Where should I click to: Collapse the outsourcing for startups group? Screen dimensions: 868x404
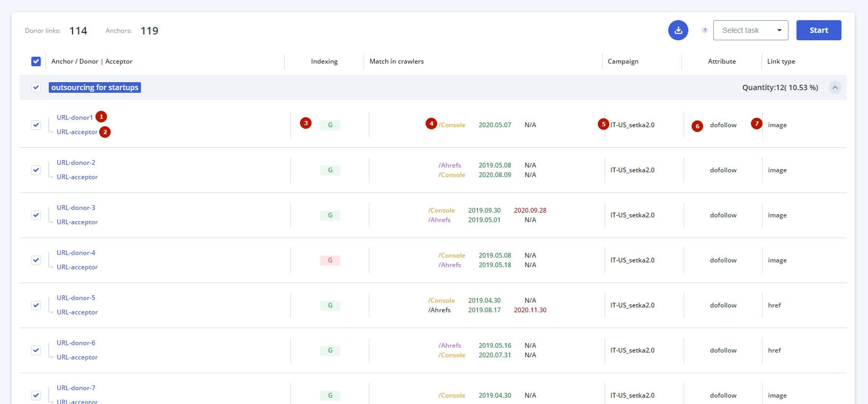coord(835,87)
